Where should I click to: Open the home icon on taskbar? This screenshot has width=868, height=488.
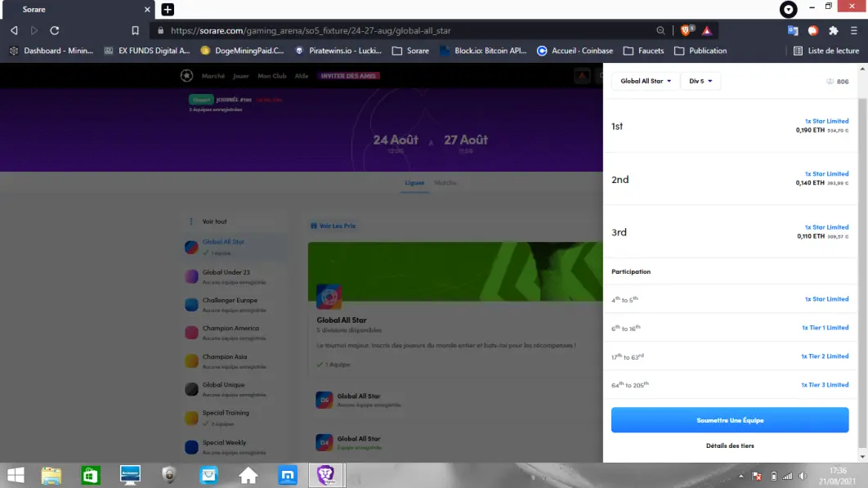pyautogui.click(x=248, y=475)
